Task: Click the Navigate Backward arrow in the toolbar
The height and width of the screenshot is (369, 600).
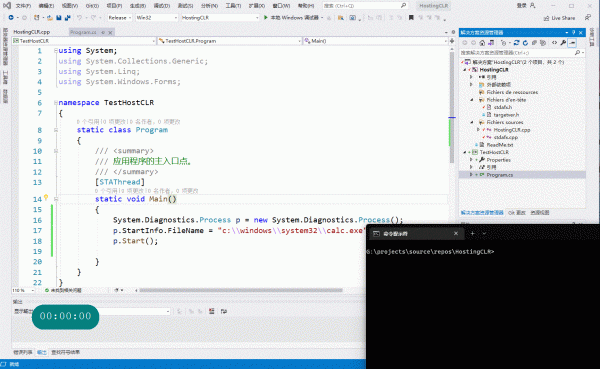Action: pyautogui.click(x=11, y=18)
